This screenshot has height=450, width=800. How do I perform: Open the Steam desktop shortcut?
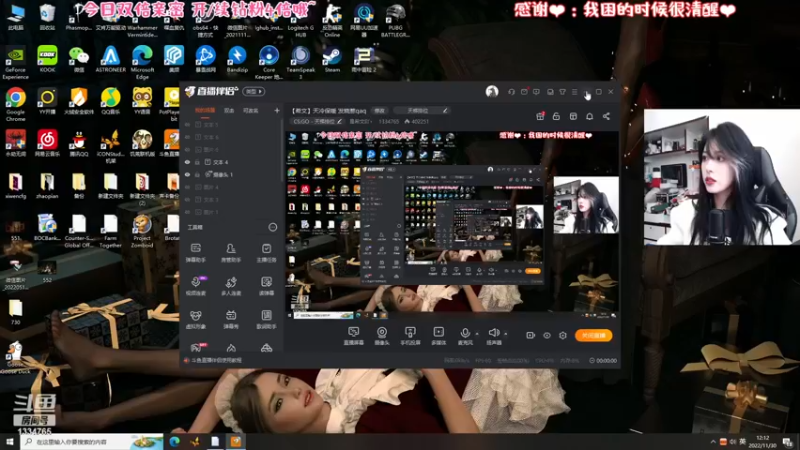click(332, 59)
